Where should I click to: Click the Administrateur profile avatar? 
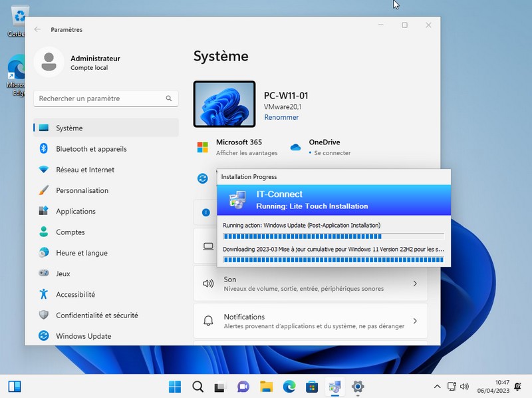[x=49, y=62]
